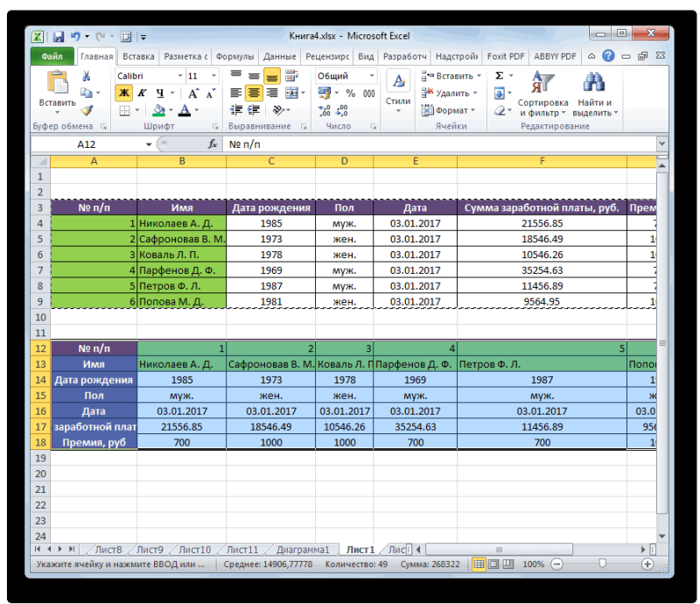Merge and center cells icon

coord(291,93)
